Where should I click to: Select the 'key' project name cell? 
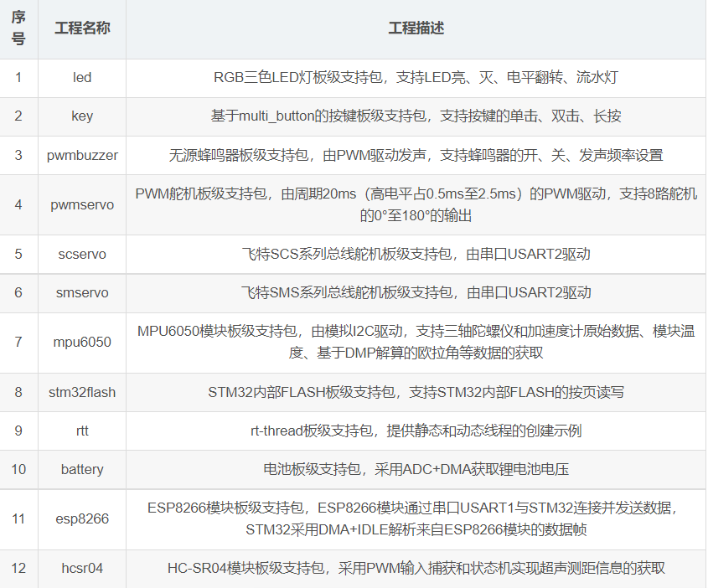82,116
